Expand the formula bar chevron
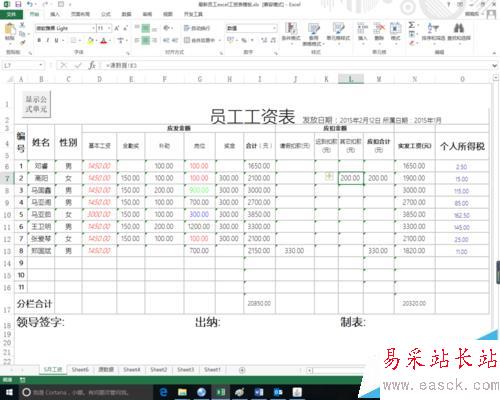This screenshot has width=500, height=400. [495, 66]
